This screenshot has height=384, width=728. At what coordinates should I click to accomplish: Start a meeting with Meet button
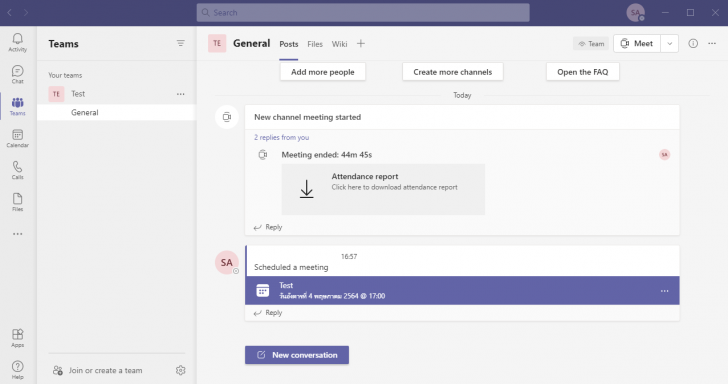point(637,44)
